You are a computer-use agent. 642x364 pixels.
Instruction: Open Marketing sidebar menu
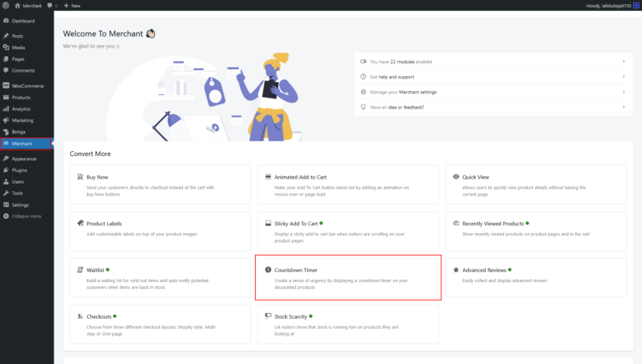coord(27,120)
